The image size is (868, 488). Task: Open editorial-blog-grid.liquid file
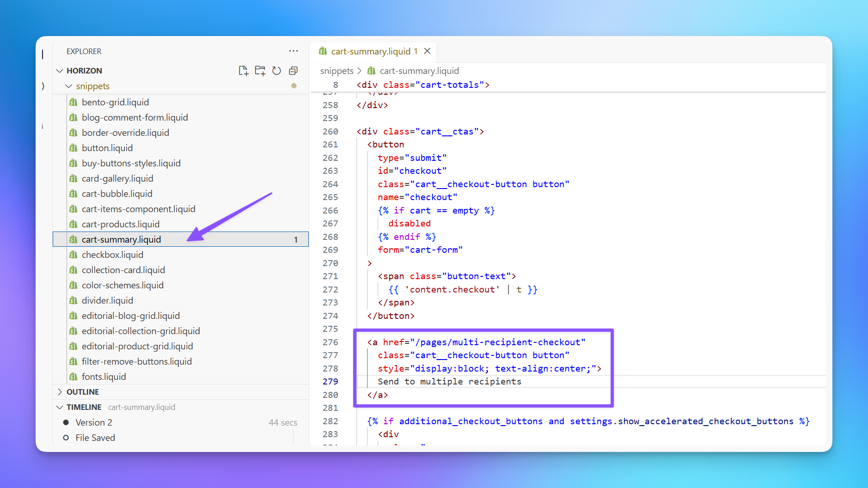(x=131, y=316)
